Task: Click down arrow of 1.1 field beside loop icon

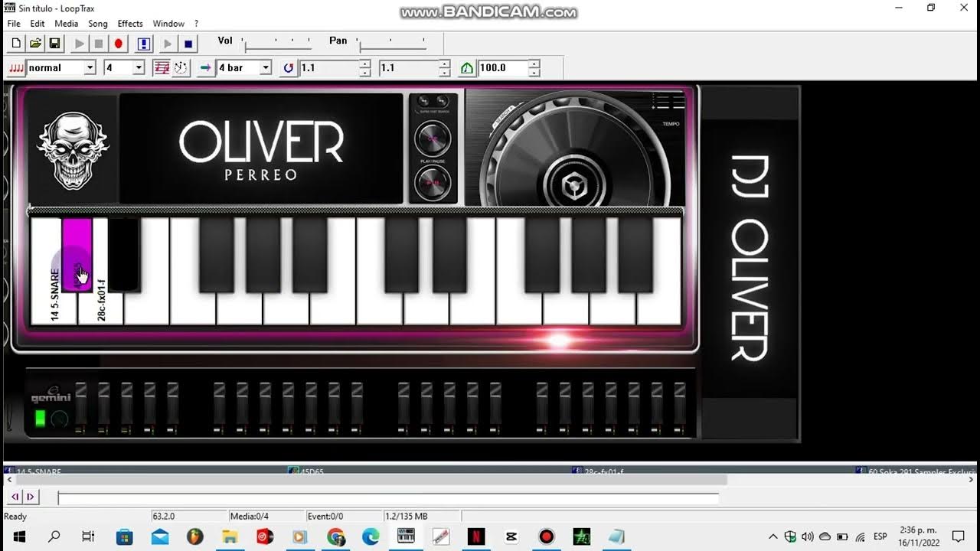Action: 365,72
